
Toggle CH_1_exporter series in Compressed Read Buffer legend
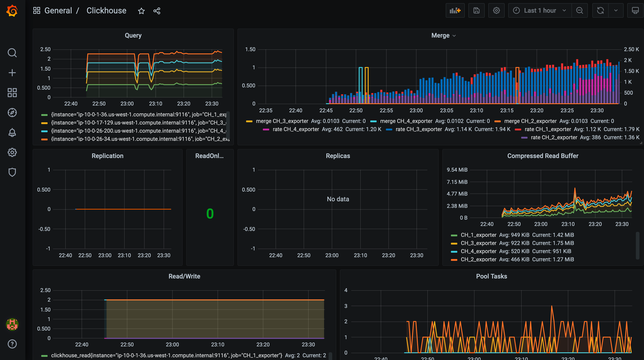[x=478, y=235]
